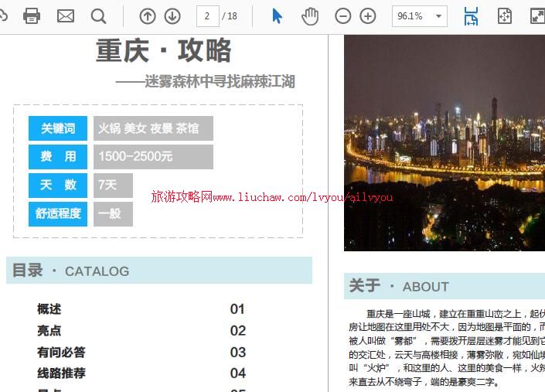Select the fit page view icon
This screenshot has width=545, height=392.
505,16
